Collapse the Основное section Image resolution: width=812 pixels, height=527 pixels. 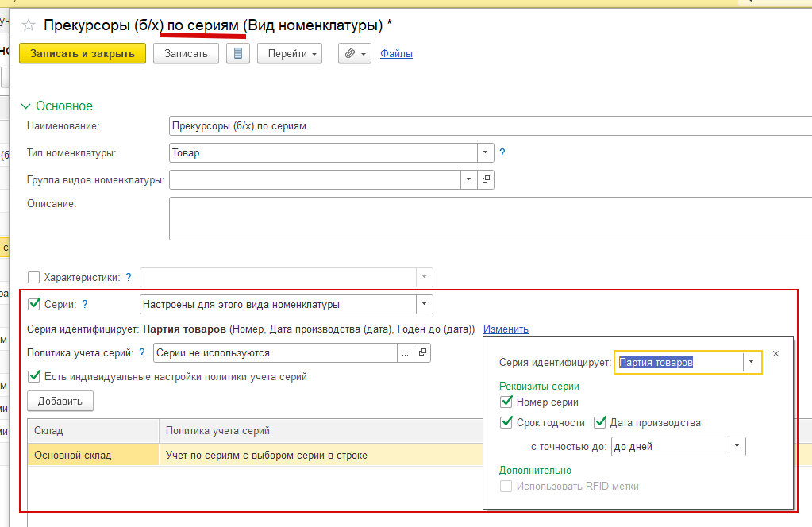pos(26,106)
